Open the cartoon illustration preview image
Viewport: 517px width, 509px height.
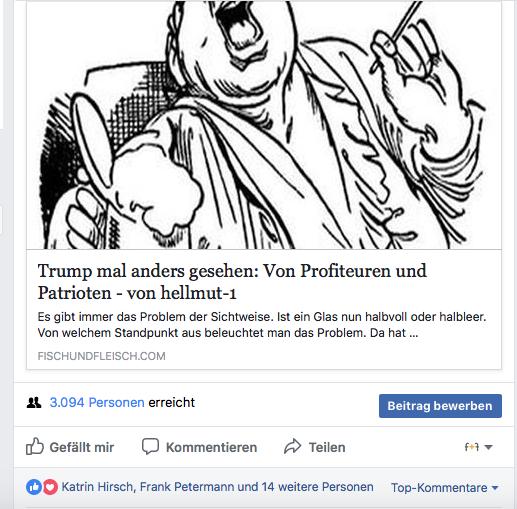click(264, 125)
